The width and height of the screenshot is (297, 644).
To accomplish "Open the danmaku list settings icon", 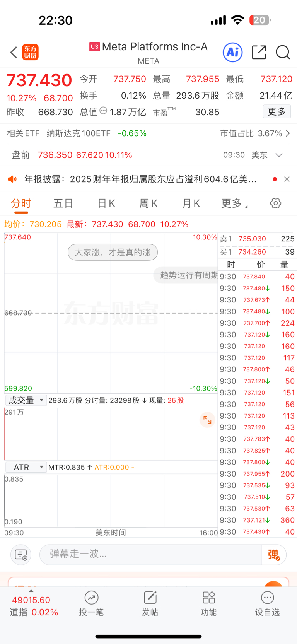I will pos(20,555).
